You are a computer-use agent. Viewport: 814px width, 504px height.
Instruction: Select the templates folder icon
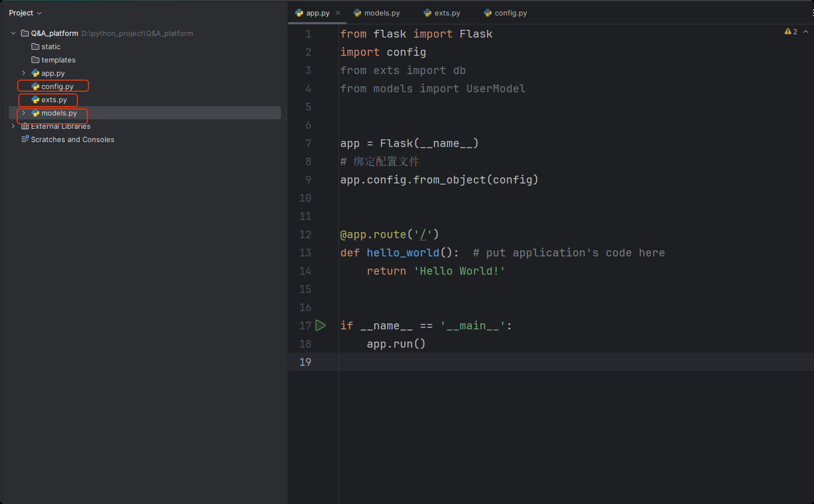click(35, 60)
